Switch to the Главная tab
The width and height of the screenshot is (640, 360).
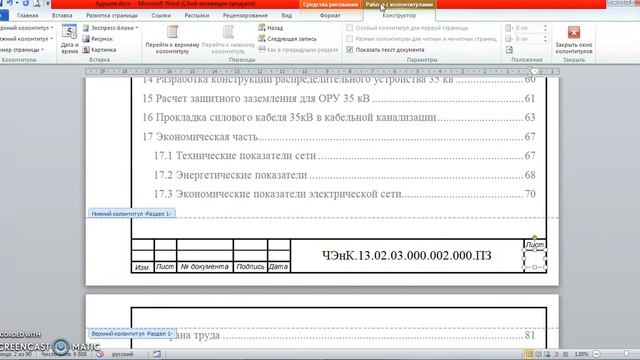(27, 16)
